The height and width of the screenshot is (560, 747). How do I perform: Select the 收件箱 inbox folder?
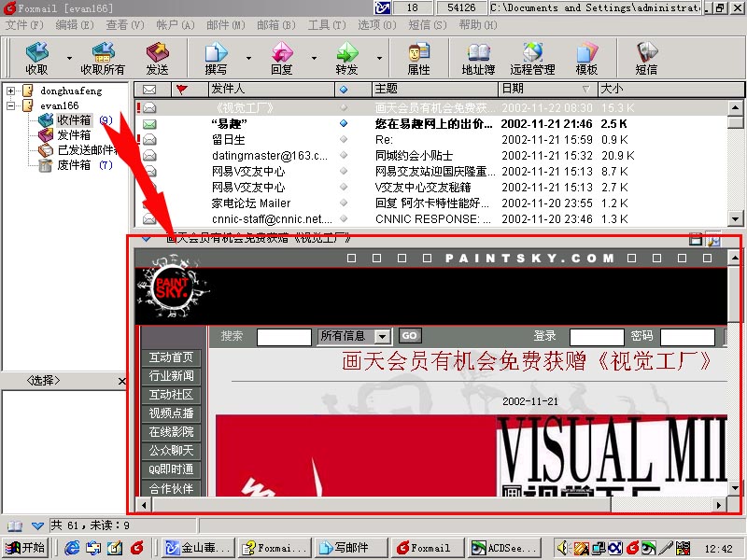(73, 120)
